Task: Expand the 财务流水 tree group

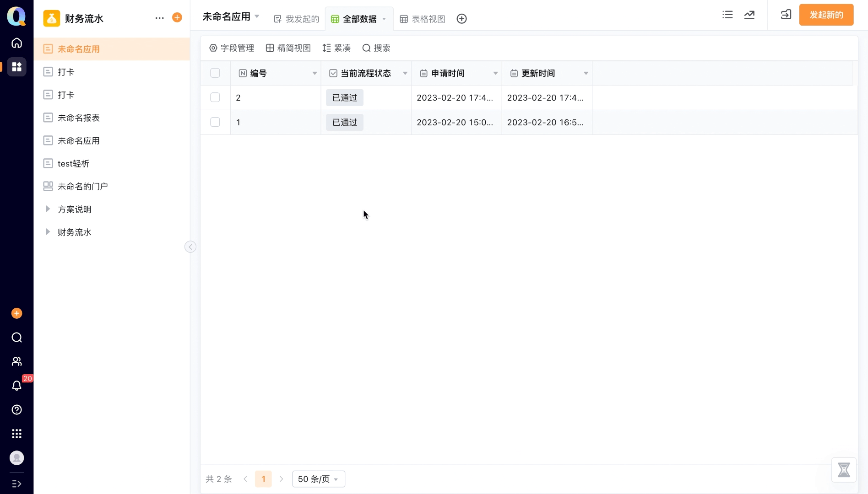Action: (48, 232)
